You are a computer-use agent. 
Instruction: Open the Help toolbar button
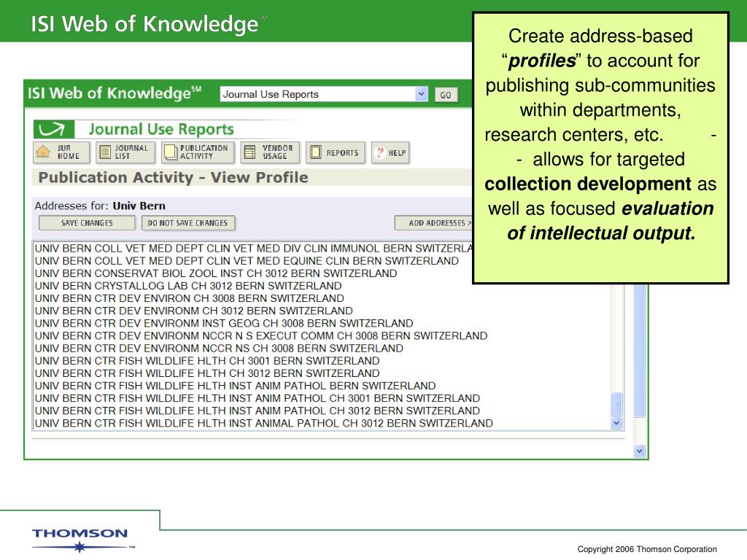tap(390, 152)
